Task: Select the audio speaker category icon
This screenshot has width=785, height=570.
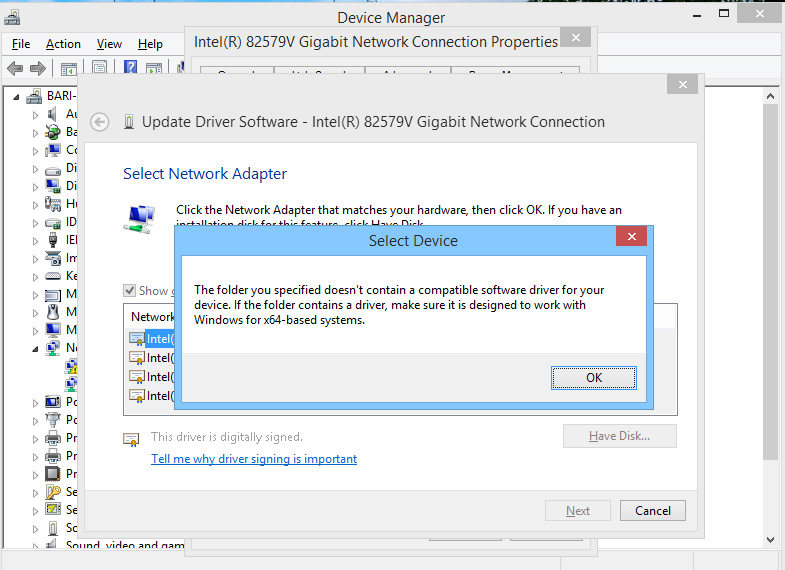Action: 52,114
